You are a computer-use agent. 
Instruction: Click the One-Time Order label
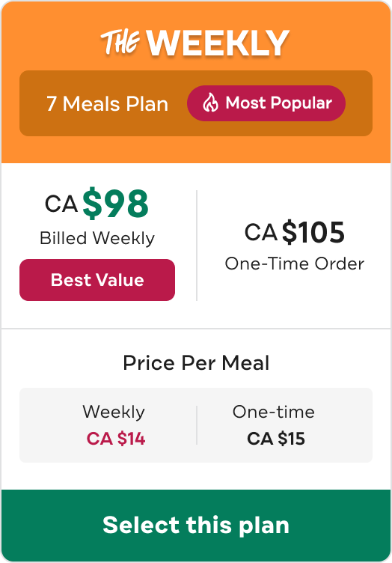click(x=295, y=264)
